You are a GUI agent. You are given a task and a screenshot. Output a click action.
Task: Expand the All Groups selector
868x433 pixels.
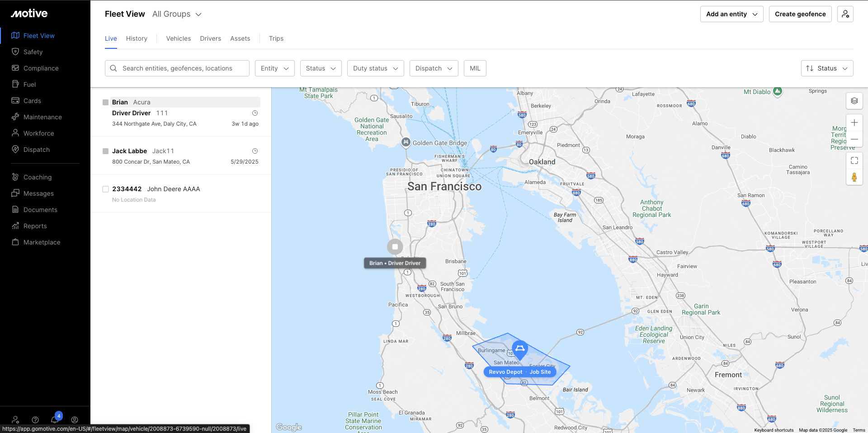[x=177, y=14]
